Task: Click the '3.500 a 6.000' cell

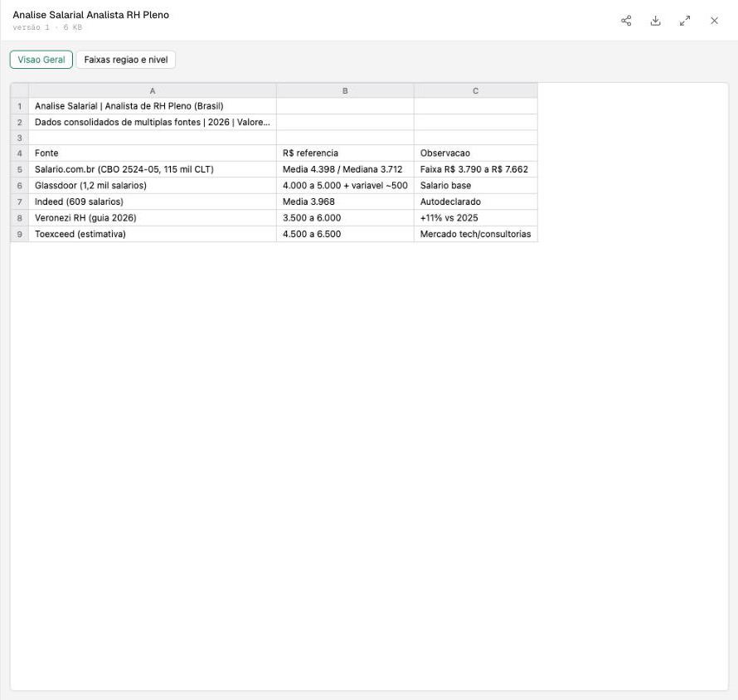Action: 345,218
